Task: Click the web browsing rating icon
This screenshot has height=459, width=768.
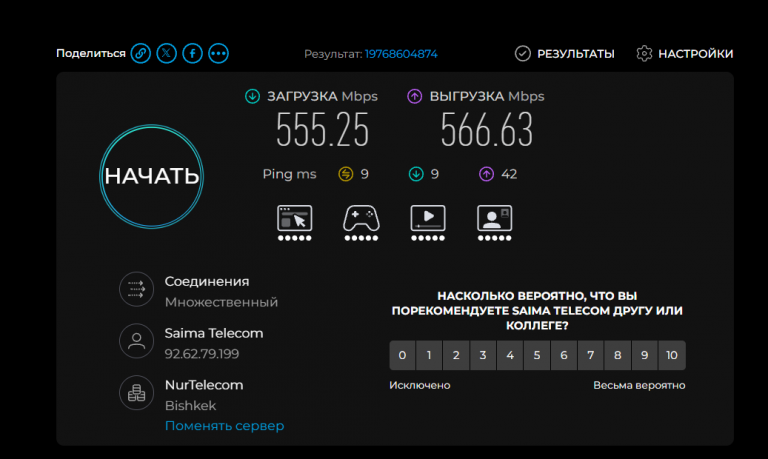Action: (x=294, y=218)
